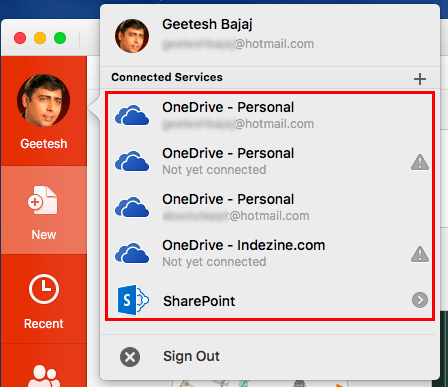
Task: Open the first OneDrive - Personal hotmail account
Action: (x=270, y=115)
